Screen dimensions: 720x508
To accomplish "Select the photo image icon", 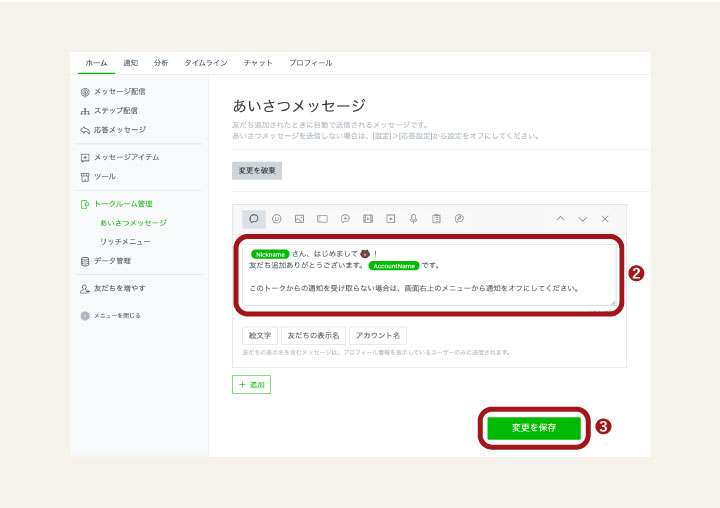I will pos(299,219).
